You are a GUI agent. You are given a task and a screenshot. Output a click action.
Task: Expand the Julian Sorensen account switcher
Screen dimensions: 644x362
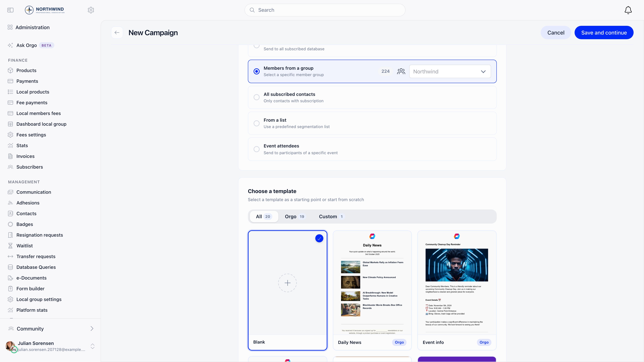93,346
